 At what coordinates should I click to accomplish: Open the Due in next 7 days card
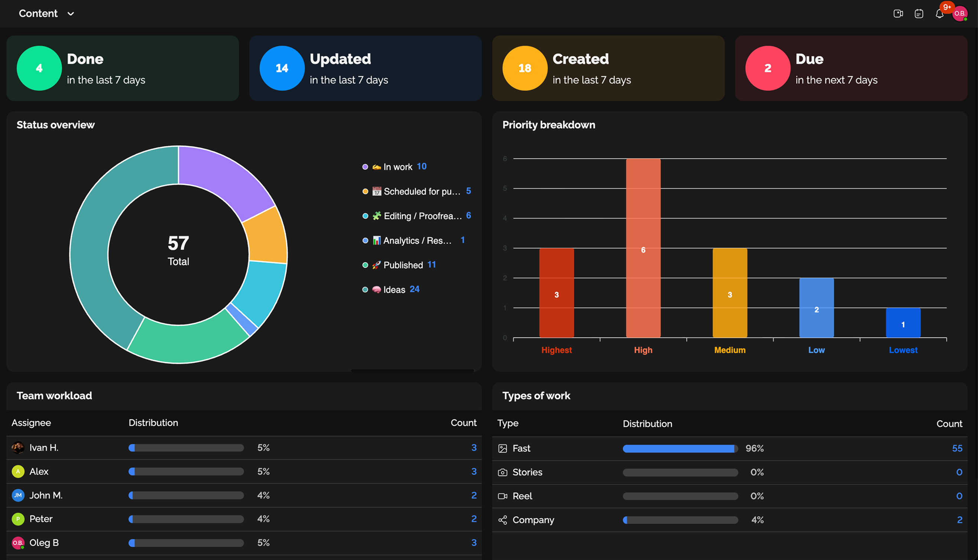(x=851, y=68)
